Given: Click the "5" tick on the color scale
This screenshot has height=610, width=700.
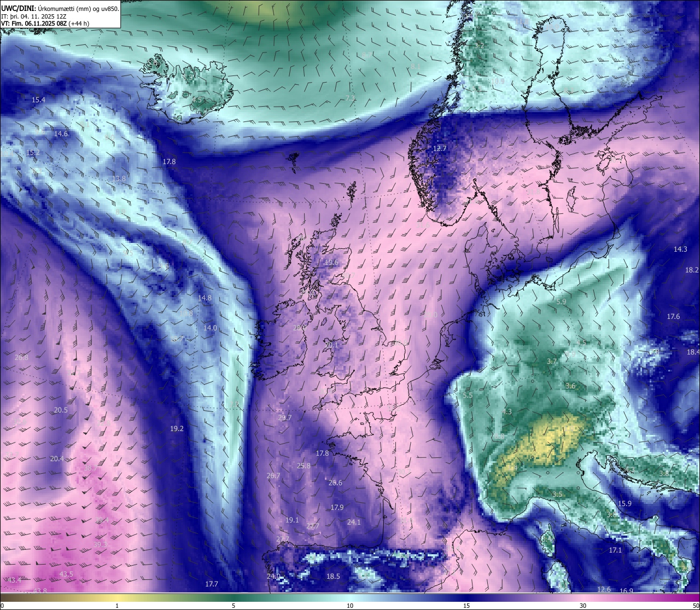Looking at the screenshot, I should click(x=234, y=606).
